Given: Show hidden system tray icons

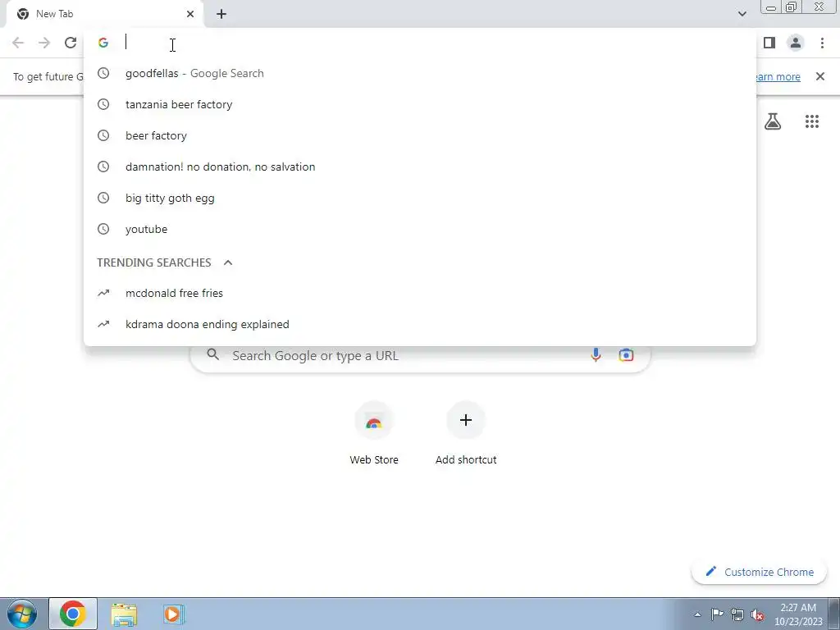Looking at the screenshot, I should [697, 614].
